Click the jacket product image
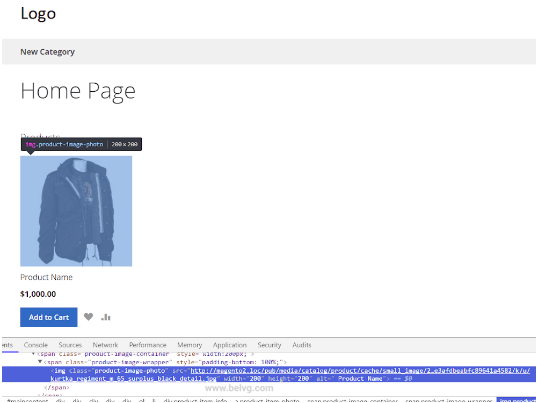 point(76,211)
